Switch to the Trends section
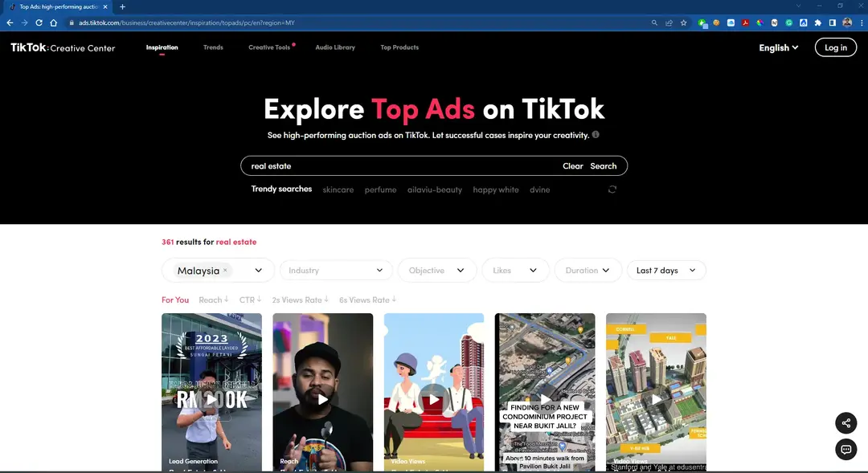Viewport: 868px width, 473px height. (213, 47)
